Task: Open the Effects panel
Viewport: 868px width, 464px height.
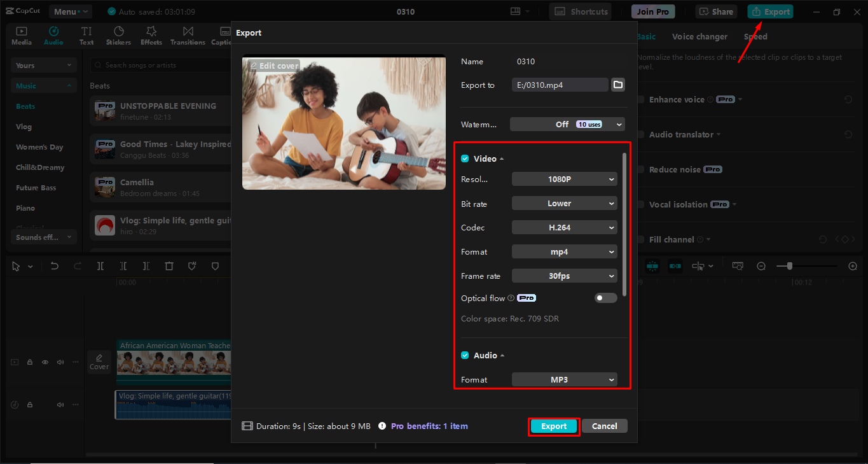Action: (151, 36)
